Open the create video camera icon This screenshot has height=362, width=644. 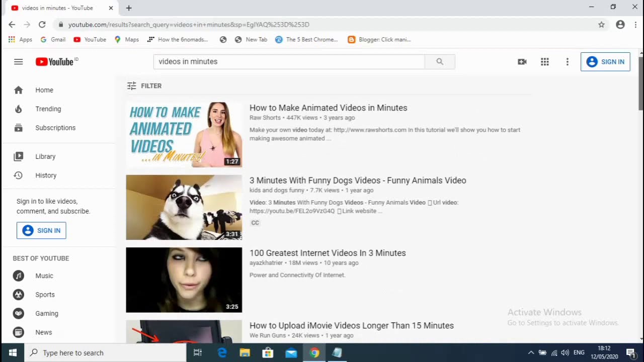point(522,62)
